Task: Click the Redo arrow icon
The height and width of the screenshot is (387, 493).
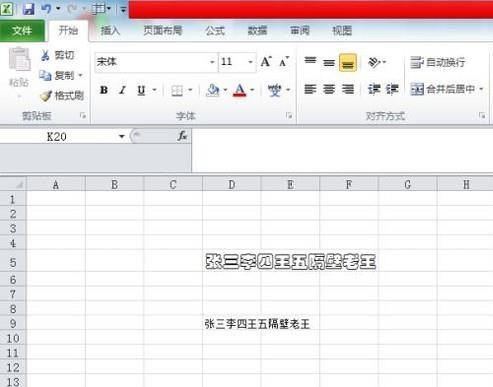Action: (72, 9)
